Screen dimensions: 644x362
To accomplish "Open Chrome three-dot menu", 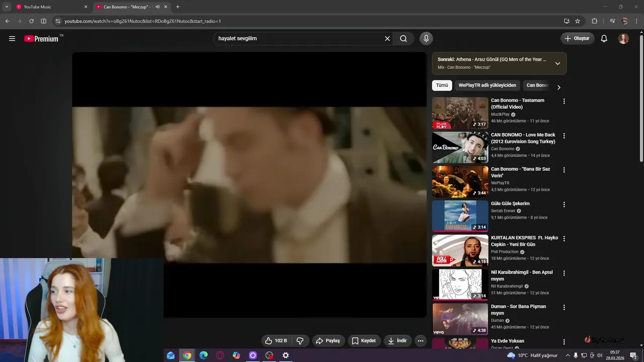I will (636, 21).
